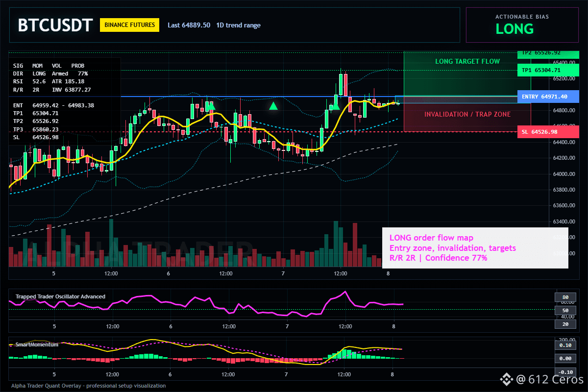Click the SIG header in stats panel

click(x=18, y=65)
